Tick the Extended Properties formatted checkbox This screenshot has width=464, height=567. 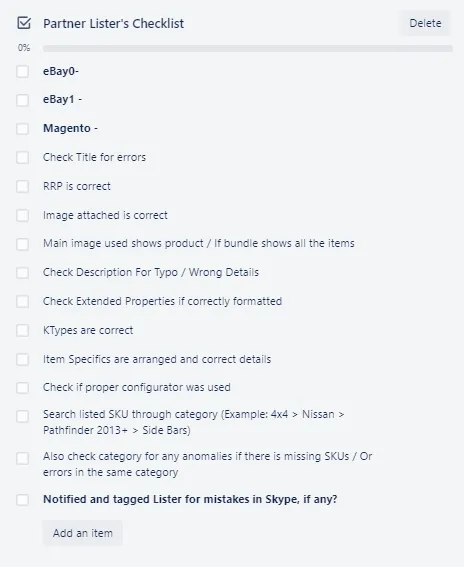coord(22,301)
